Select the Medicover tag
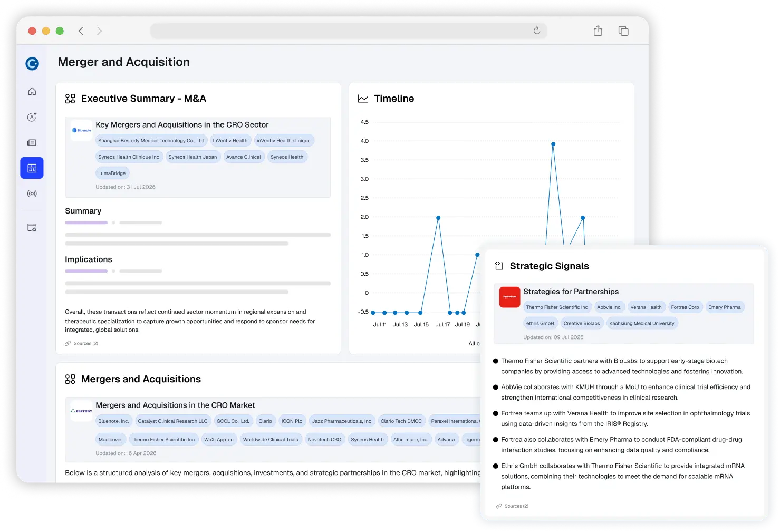The image size is (780, 532). click(110, 440)
